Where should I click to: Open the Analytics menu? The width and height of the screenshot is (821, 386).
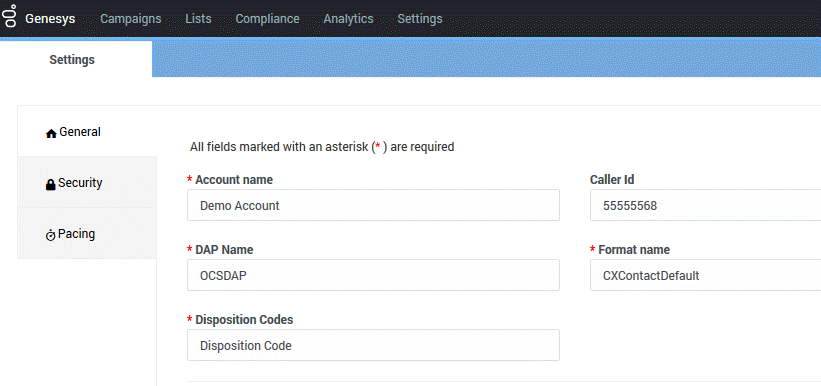tap(348, 19)
